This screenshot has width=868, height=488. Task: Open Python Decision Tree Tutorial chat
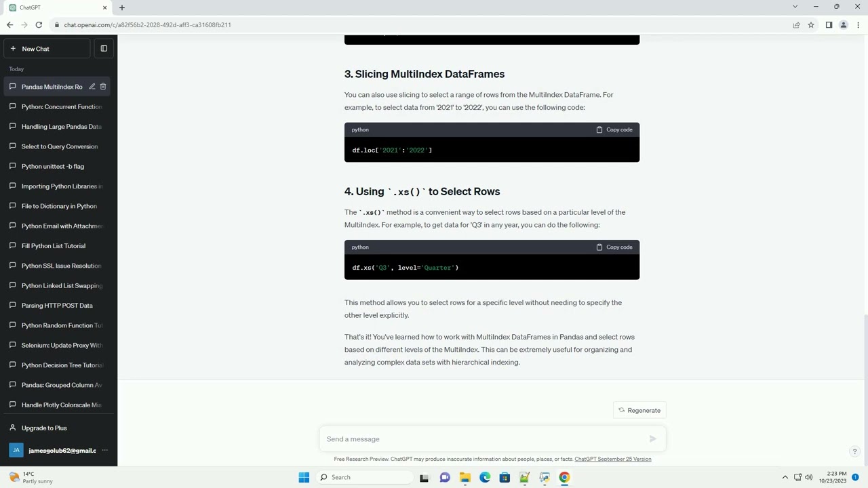click(x=58, y=365)
